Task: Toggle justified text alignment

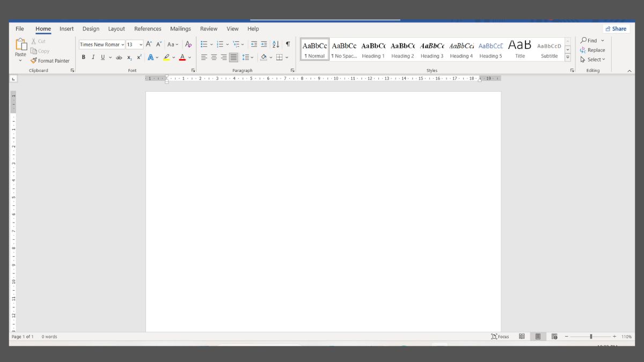Action: coord(233,57)
